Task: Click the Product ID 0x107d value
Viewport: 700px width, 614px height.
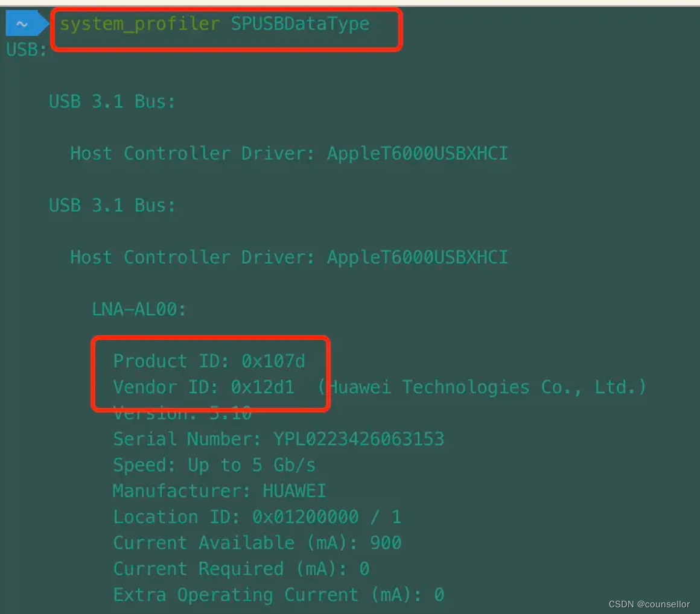Action: (273, 361)
